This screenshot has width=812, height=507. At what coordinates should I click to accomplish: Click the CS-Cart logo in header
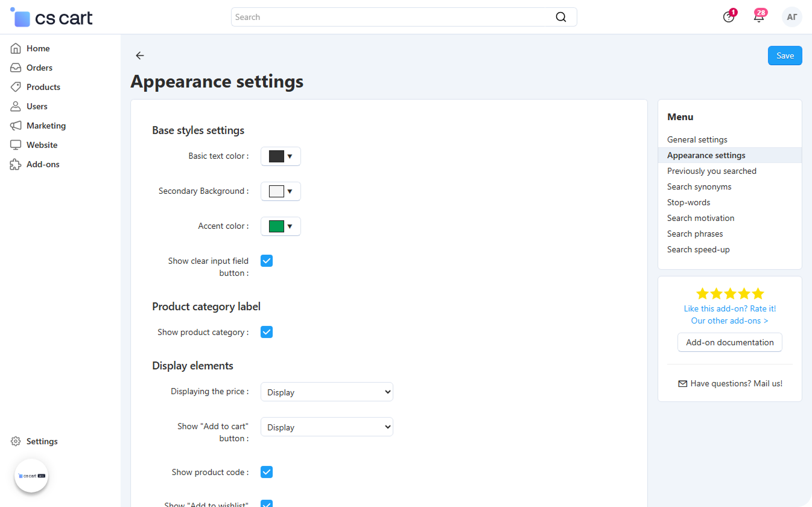pyautogui.click(x=52, y=18)
